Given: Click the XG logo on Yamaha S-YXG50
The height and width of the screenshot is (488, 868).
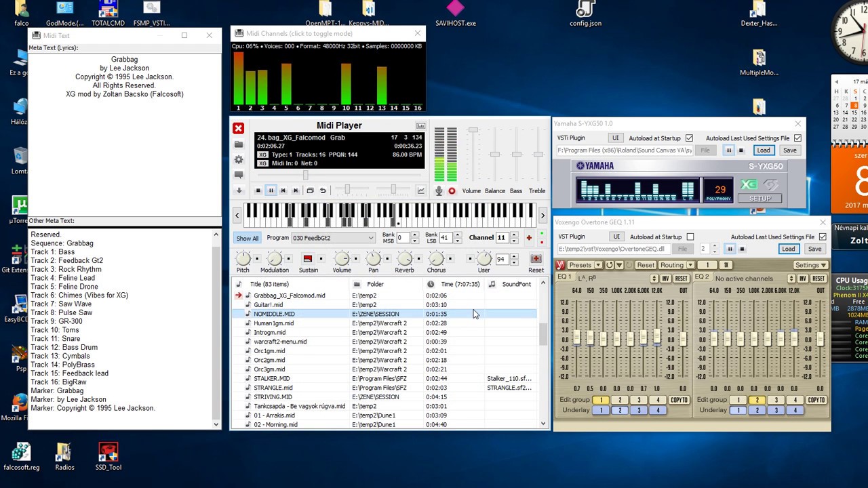Looking at the screenshot, I should coord(748,184).
